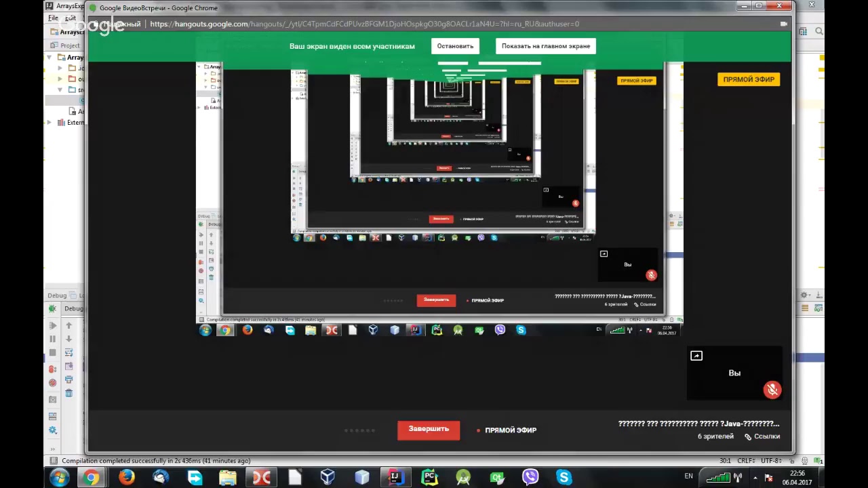Open Double Commander DC icon on taskbar
This screenshot has height=488, width=868.
click(261, 478)
